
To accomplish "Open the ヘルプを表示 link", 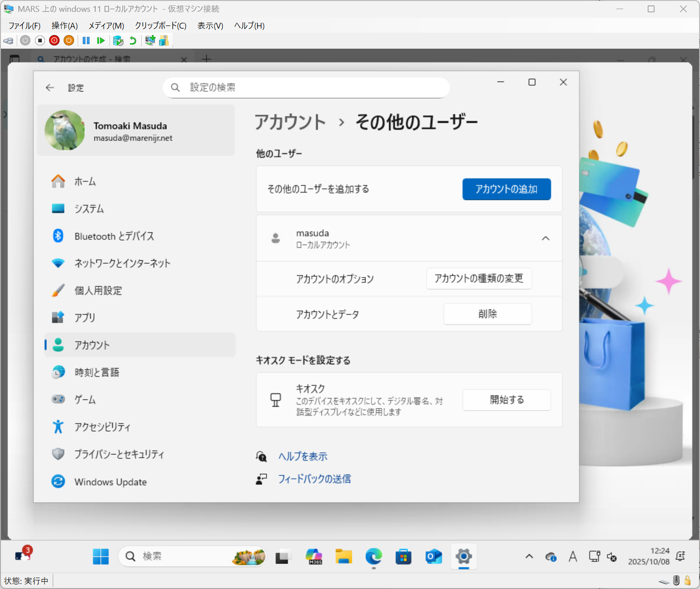I will click(303, 456).
